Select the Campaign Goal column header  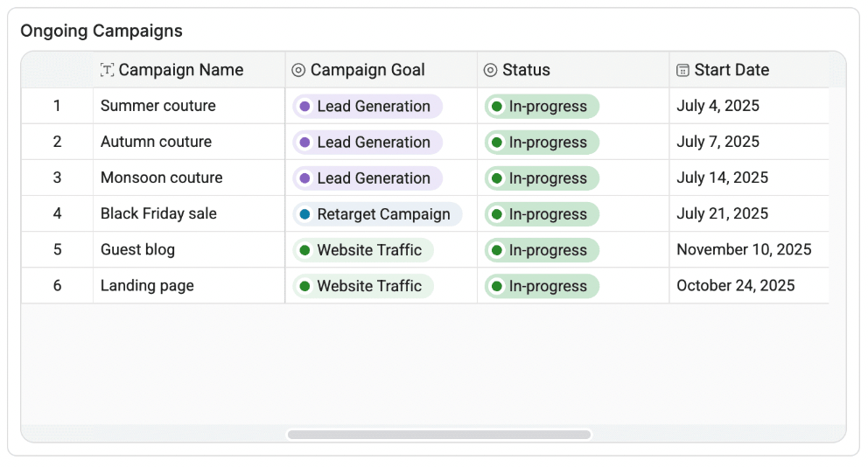(367, 70)
